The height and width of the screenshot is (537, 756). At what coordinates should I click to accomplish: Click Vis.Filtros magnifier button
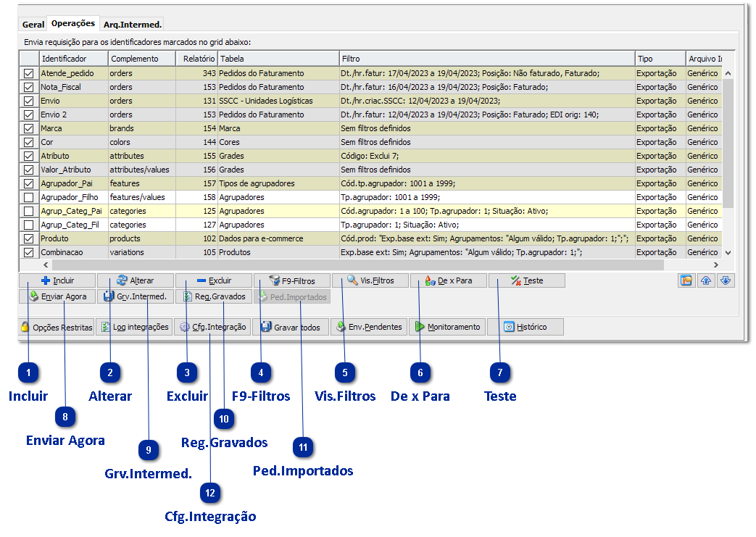click(370, 280)
